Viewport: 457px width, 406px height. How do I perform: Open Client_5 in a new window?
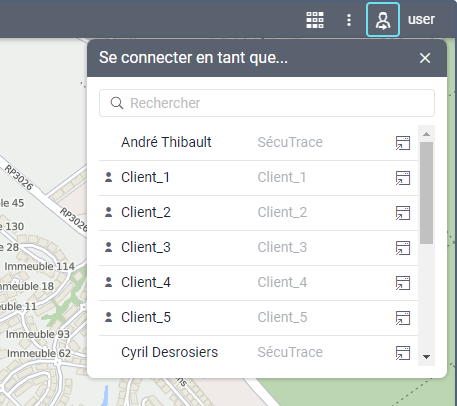tap(403, 318)
